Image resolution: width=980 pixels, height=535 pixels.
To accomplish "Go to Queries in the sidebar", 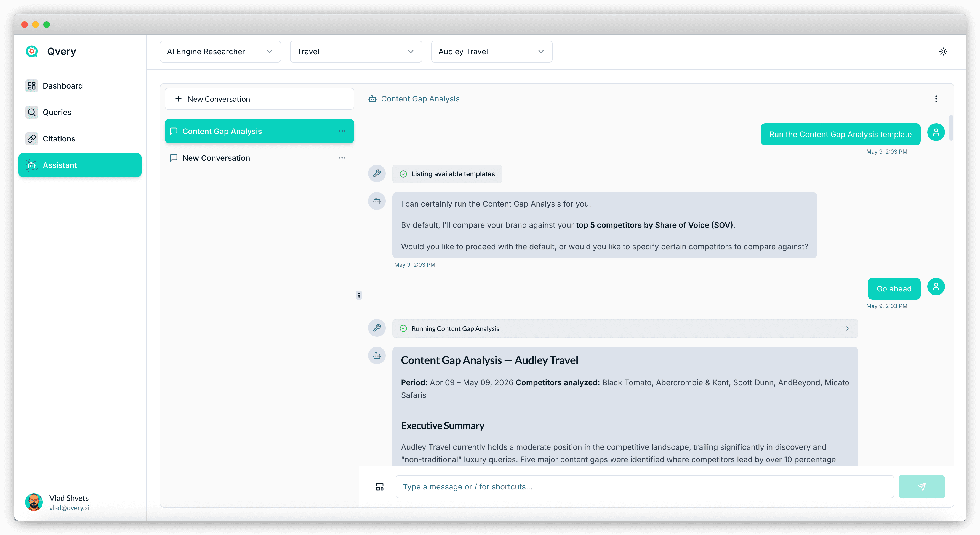I will (x=80, y=112).
